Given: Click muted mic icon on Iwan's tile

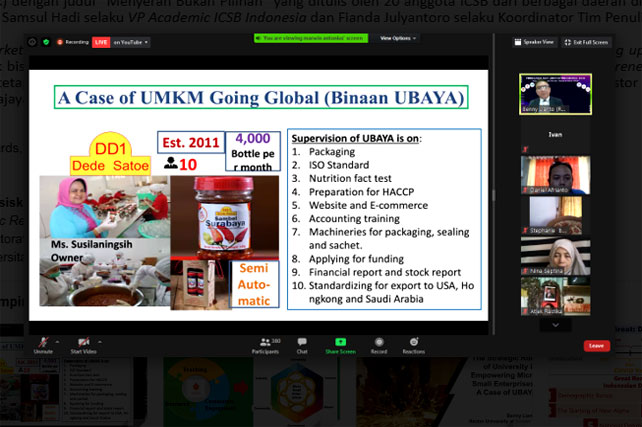Looking at the screenshot, I should coord(525,149).
